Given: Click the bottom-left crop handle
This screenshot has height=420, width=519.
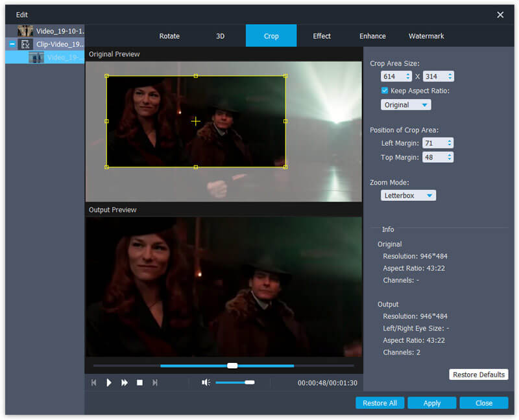Looking at the screenshot, I should click(x=106, y=167).
